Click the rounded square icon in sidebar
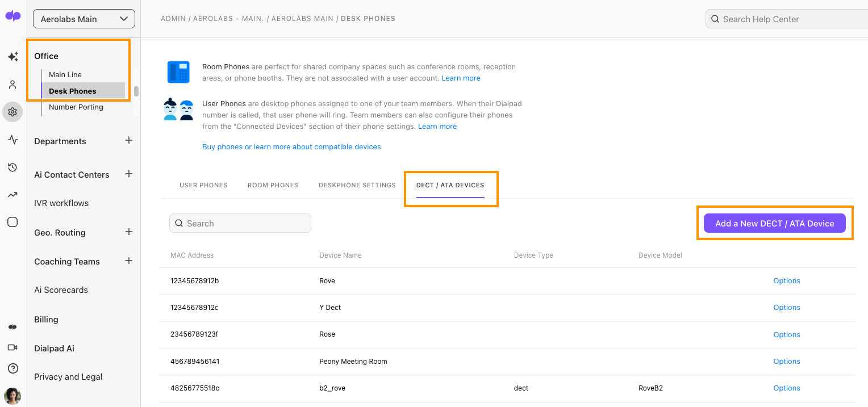 click(x=12, y=222)
